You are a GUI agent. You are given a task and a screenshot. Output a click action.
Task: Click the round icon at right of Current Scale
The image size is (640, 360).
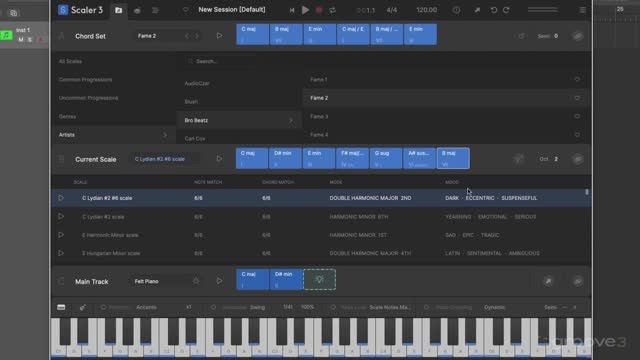pyautogui.click(x=578, y=159)
